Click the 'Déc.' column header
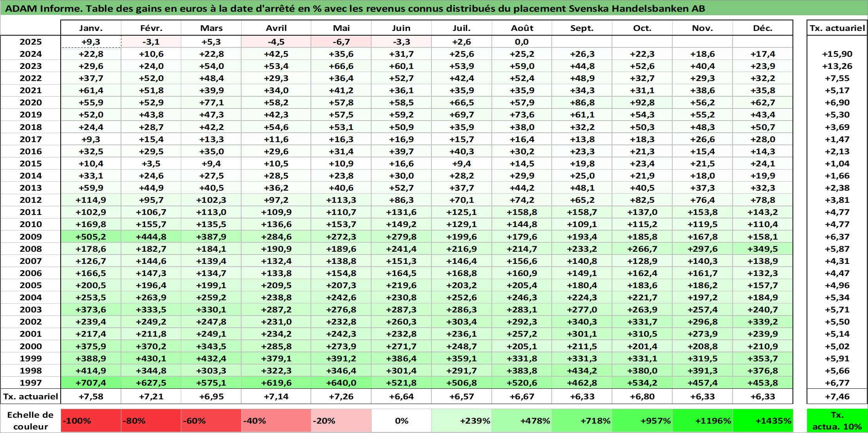 point(763,28)
